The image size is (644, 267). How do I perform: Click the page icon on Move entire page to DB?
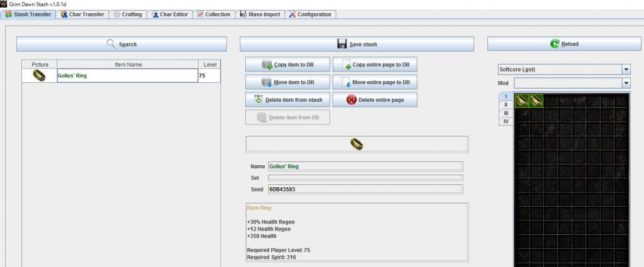coord(346,82)
